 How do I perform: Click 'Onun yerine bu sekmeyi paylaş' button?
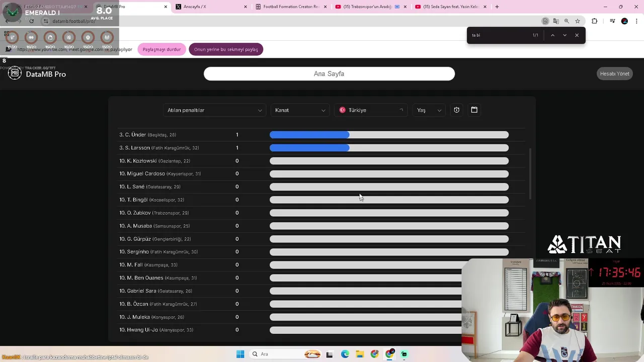coord(226,49)
